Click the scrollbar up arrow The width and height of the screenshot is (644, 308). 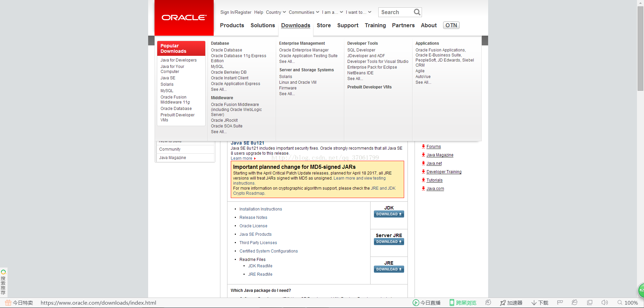click(640, 3)
